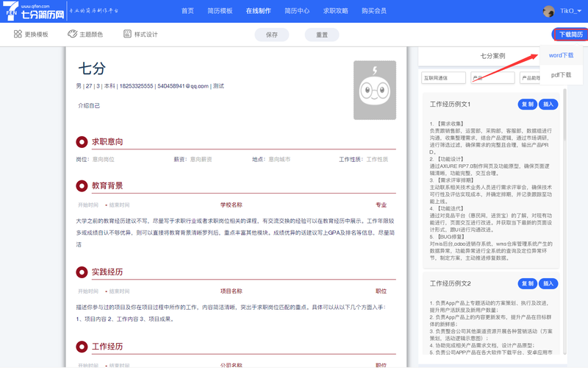Click the 教育背景 section heading
This screenshot has height=368, width=588.
(107, 185)
